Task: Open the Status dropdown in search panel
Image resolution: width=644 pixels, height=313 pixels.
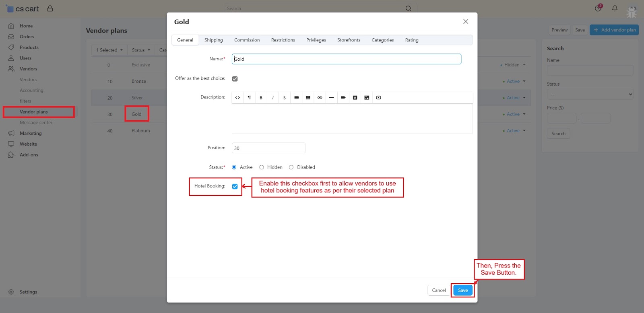Action: (x=590, y=95)
